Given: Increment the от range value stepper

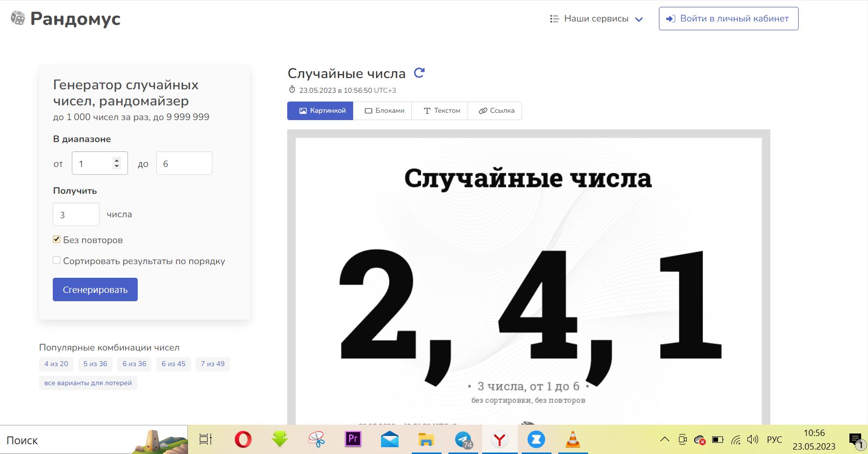Looking at the screenshot, I should click(x=117, y=160).
